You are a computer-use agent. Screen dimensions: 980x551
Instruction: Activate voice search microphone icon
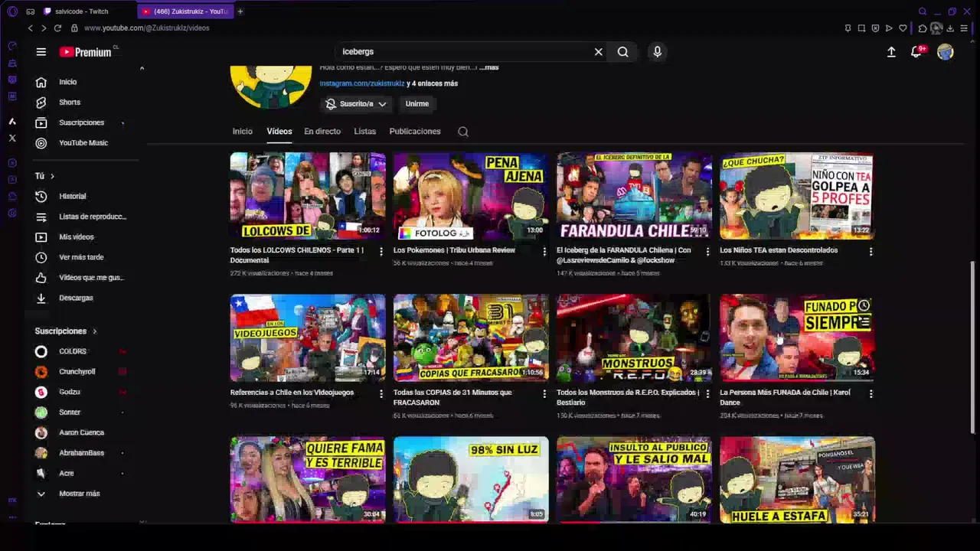coord(657,52)
